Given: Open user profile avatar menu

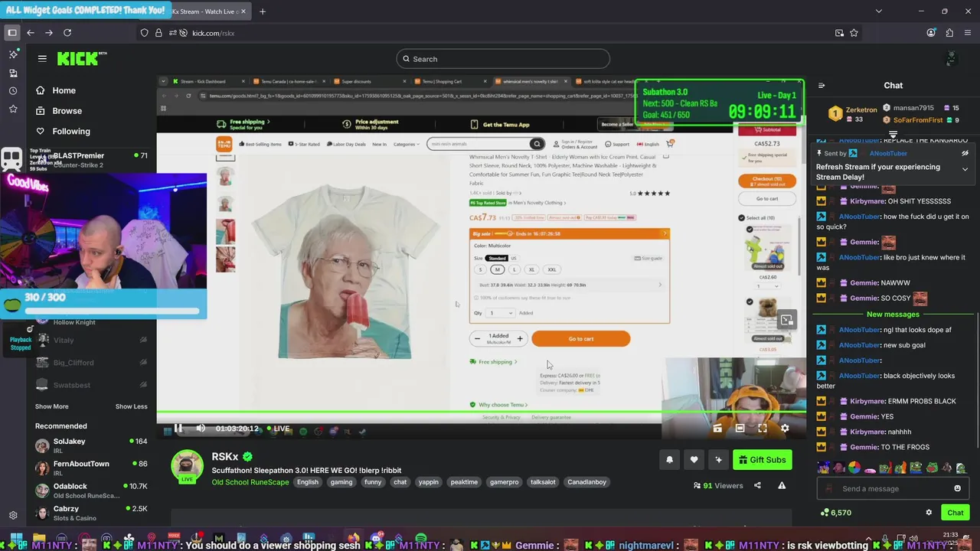Looking at the screenshot, I should click(x=952, y=59).
